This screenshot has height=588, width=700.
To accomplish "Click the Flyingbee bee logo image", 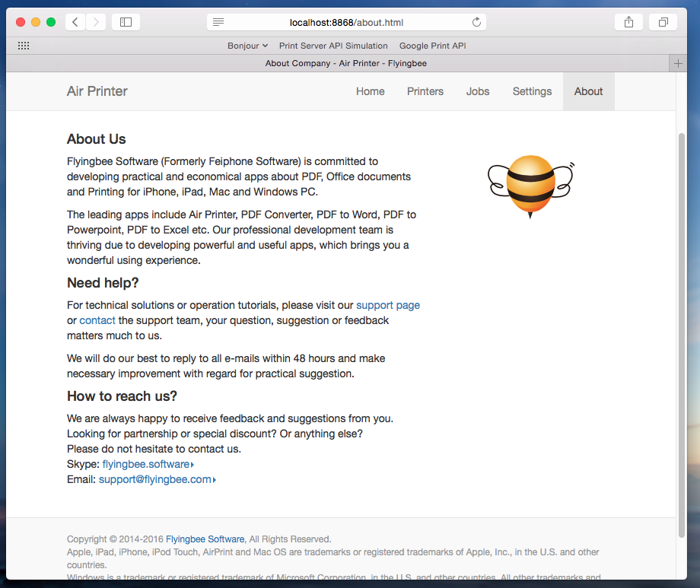I will point(531,186).
